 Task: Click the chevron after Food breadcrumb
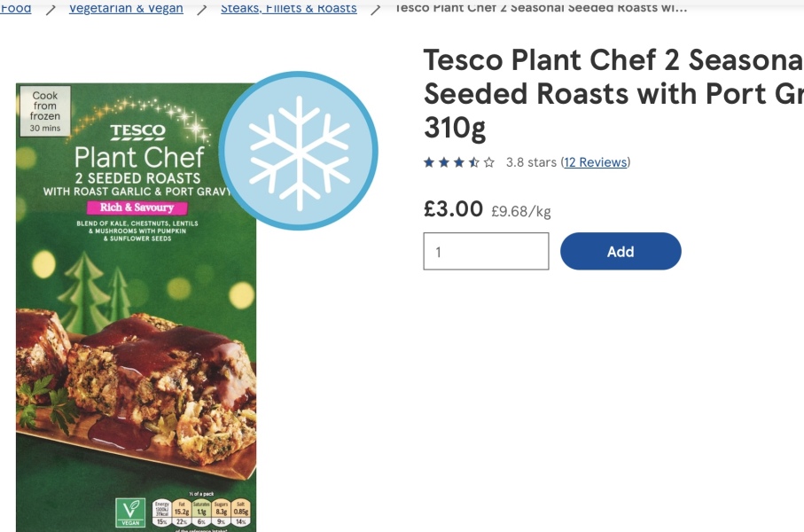coord(51,9)
